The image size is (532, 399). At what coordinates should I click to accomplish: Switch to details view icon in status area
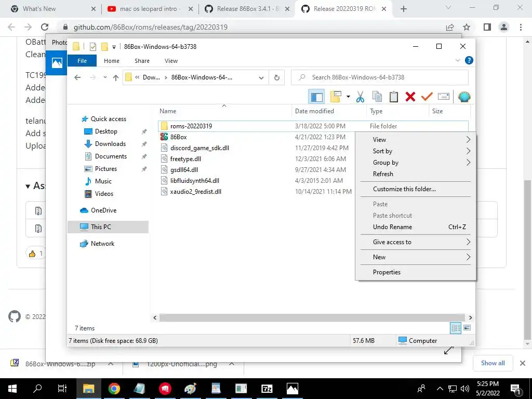(x=456, y=328)
